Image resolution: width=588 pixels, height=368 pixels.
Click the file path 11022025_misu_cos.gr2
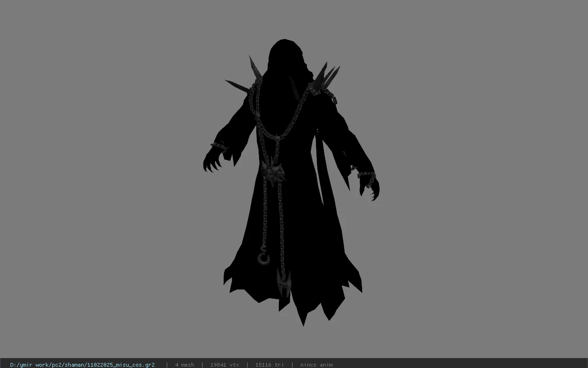click(82, 365)
